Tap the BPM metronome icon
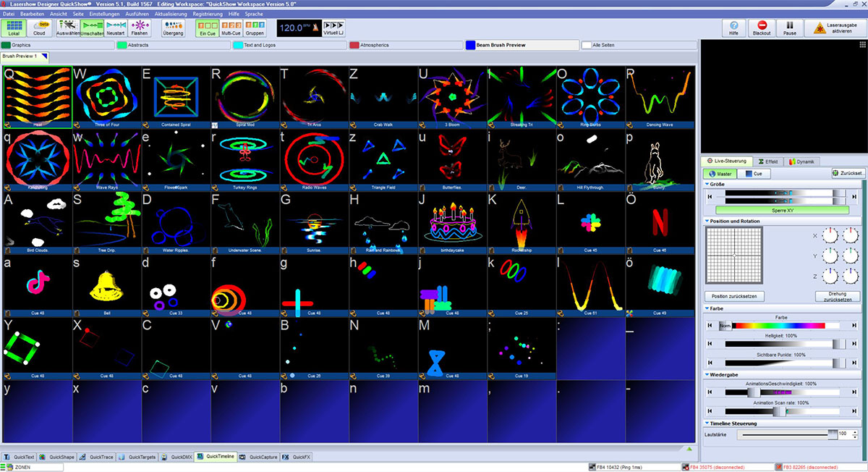The width and height of the screenshot is (868, 472). pos(315,28)
